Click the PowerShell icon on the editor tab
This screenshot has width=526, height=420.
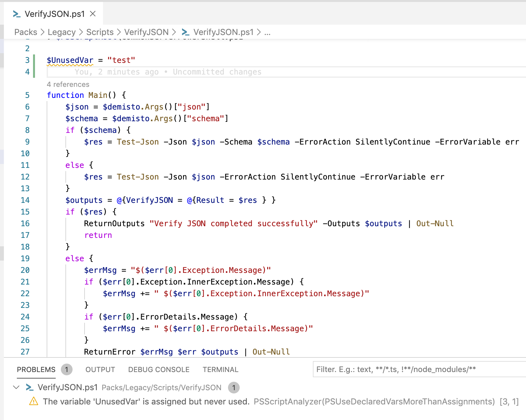[x=16, y=14]
